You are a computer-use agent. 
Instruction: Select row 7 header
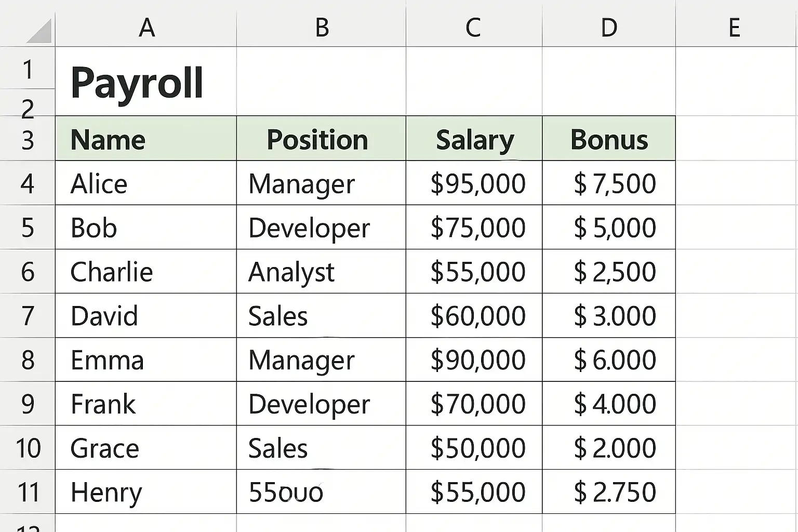(28, 316)
